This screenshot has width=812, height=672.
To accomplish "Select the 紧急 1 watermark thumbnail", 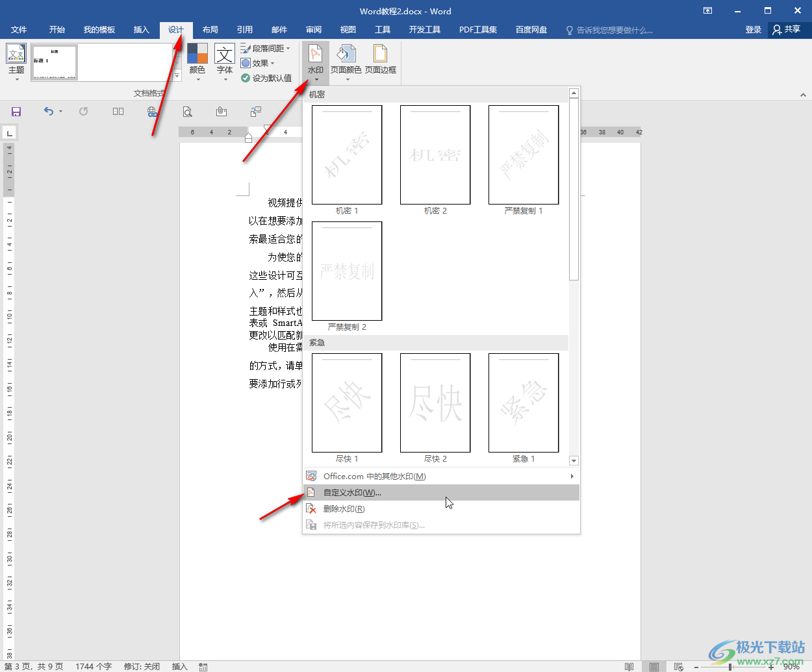I will [x=524, y=403].
